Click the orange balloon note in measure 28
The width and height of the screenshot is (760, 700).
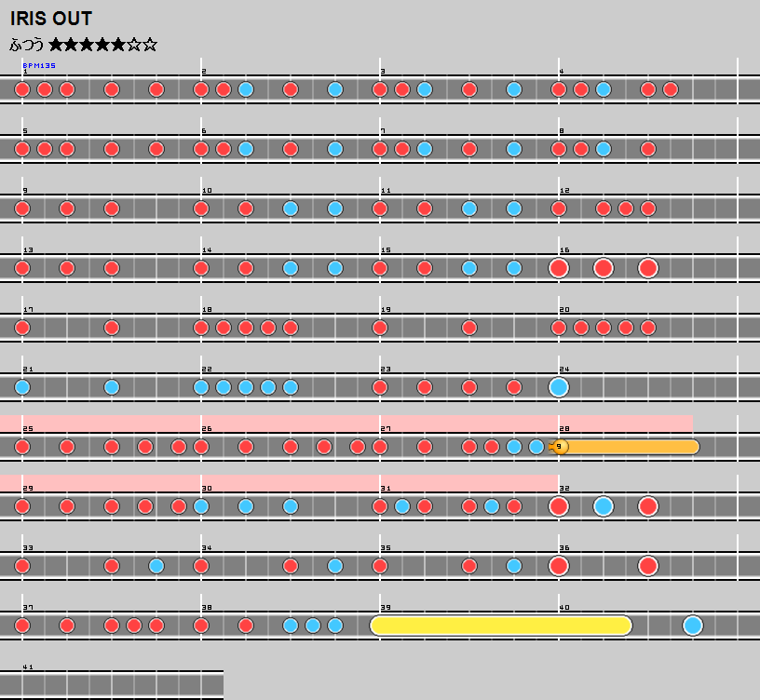pos(560,447)
